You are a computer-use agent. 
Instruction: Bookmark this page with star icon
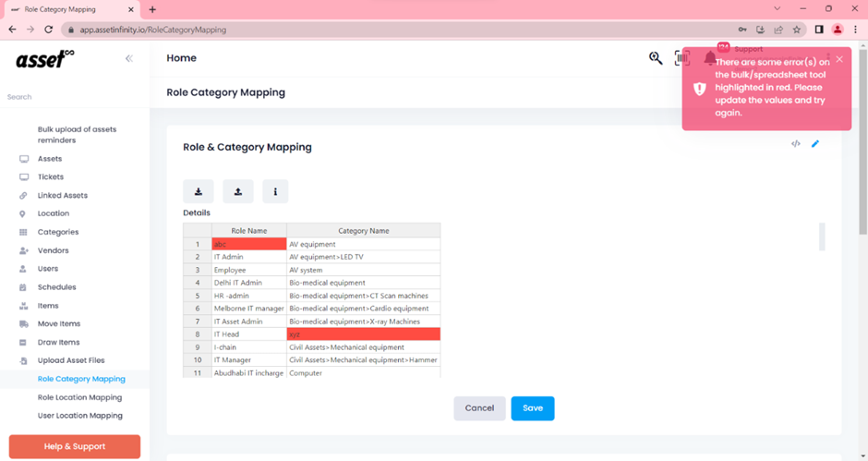click(x=797, y=30)
